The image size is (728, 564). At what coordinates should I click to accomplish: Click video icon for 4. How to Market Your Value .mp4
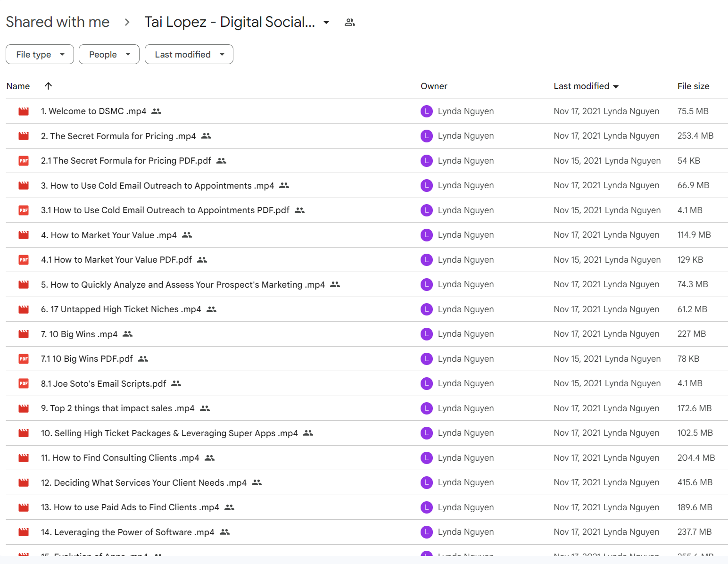coord(24,235)
